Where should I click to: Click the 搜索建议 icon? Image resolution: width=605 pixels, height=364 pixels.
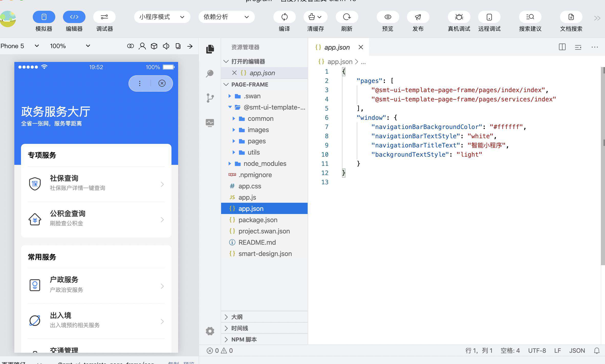click(530, 17)
